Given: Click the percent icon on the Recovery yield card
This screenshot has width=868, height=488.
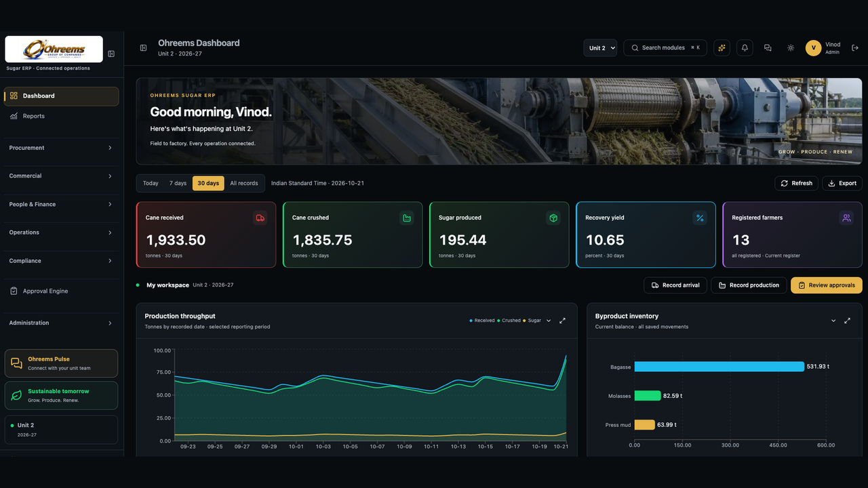Looking at the screenshot, I should pos(700,218).
